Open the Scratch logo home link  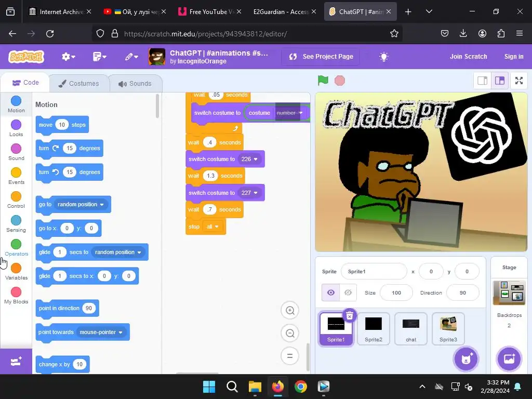(26, 57)
